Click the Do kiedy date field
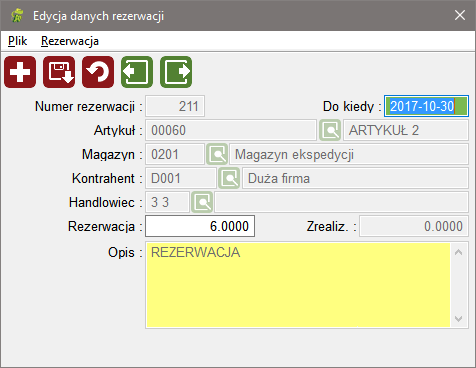The width and height of the screenshot is (476, 368). pos(426,106)
